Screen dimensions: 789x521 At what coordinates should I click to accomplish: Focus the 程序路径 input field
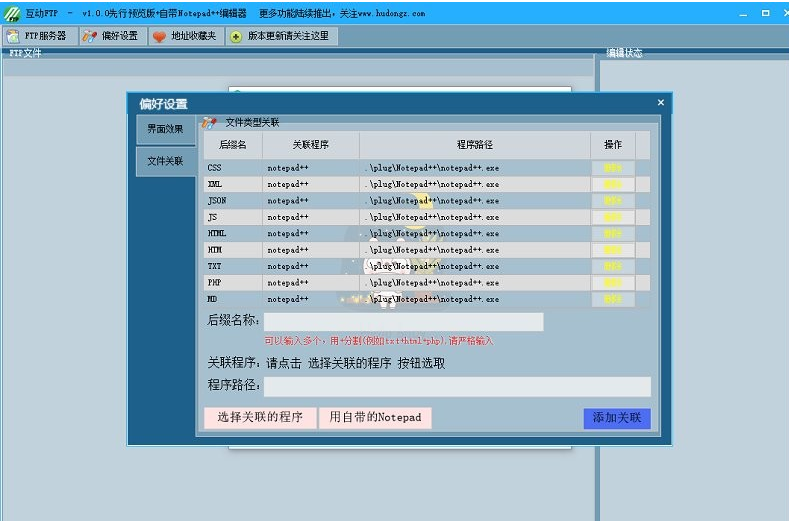457,387
